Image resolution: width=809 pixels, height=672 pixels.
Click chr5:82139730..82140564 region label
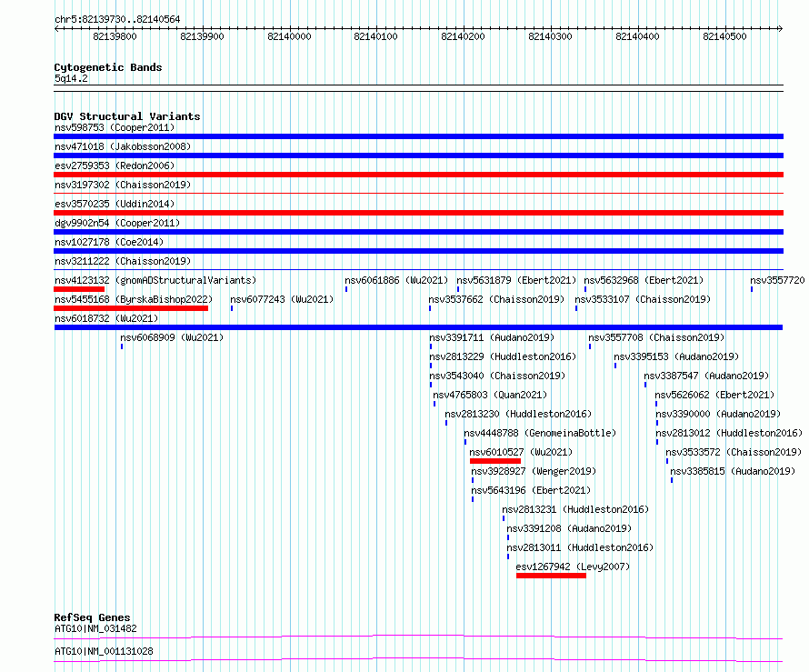pos(117,19)
